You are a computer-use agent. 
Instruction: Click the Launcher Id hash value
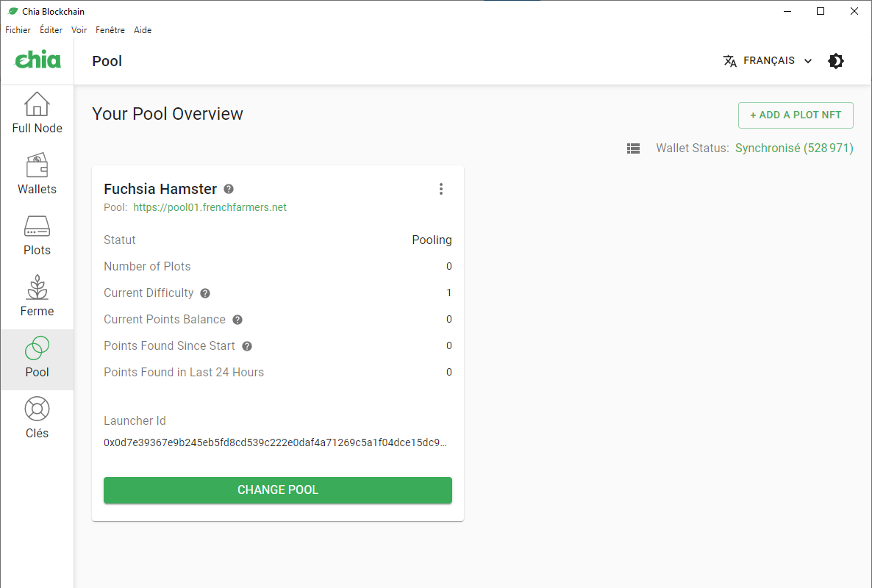coord(275,442)
